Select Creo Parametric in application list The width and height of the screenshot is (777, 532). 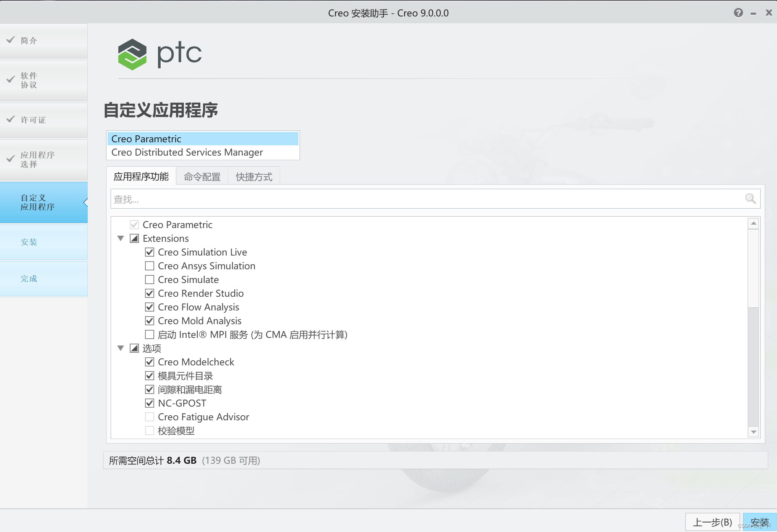pos(203,139)
